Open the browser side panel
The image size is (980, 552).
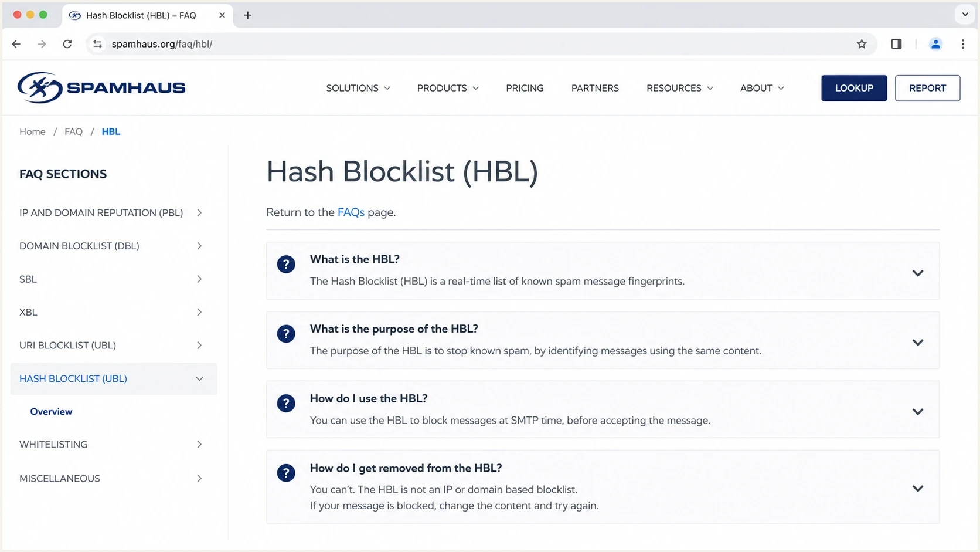coord(896,44)
